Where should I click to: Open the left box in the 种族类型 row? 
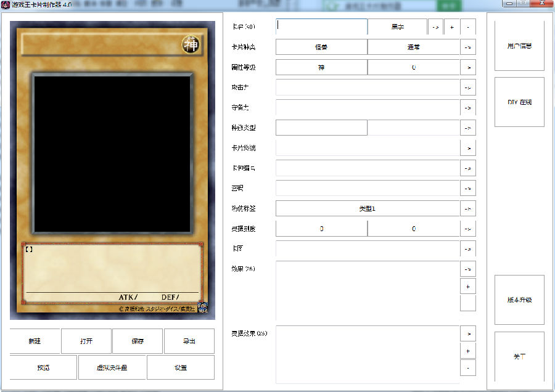click(x=321, y=128)
